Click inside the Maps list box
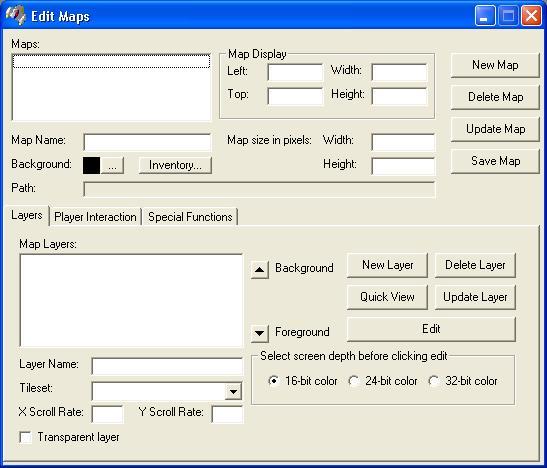The image size is (547, 468). point(111,87)
